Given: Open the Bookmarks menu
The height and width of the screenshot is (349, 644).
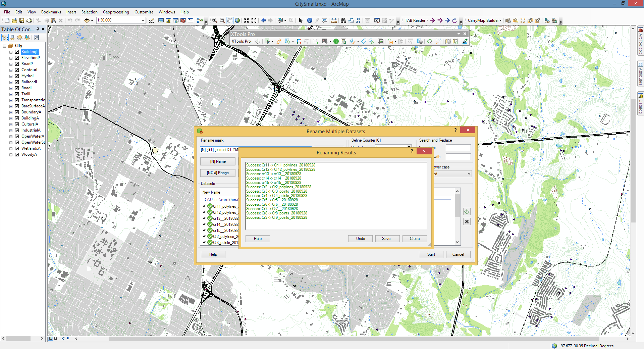Looking at the screenshot, I should coord(51,12).
